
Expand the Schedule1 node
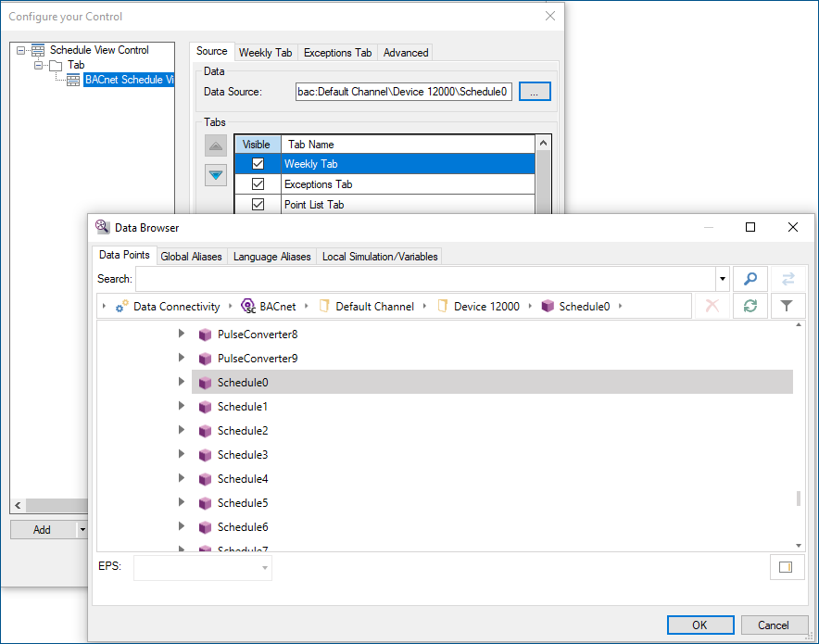pyautogui.click(x=182, y=405)
